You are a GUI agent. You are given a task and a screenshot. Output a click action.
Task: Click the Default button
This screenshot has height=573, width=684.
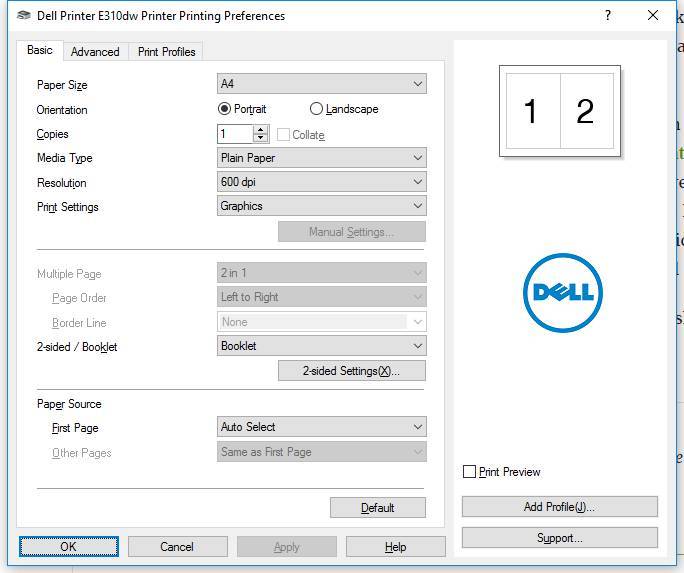pos(378,508)
